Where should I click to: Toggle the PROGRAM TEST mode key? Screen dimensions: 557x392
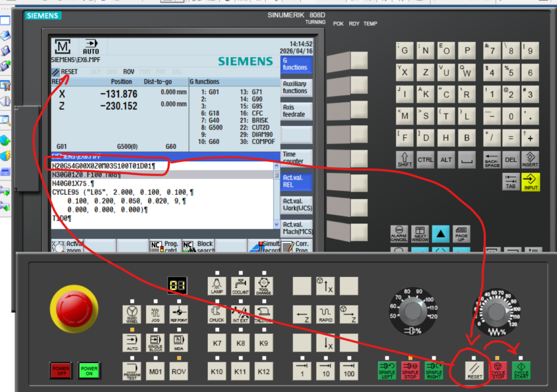click(132, 371)
